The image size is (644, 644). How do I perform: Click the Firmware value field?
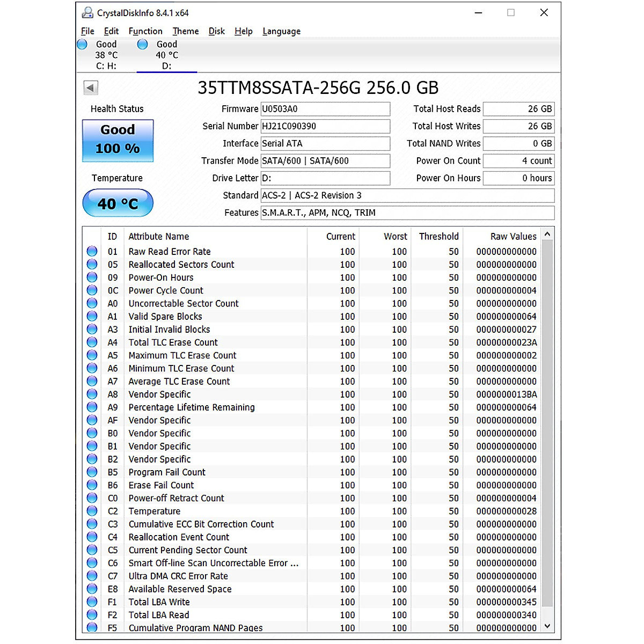click(325, 109)
